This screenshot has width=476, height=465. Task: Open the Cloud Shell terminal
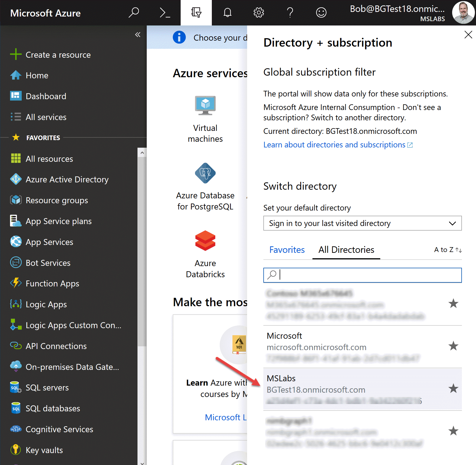pos(165,13)
